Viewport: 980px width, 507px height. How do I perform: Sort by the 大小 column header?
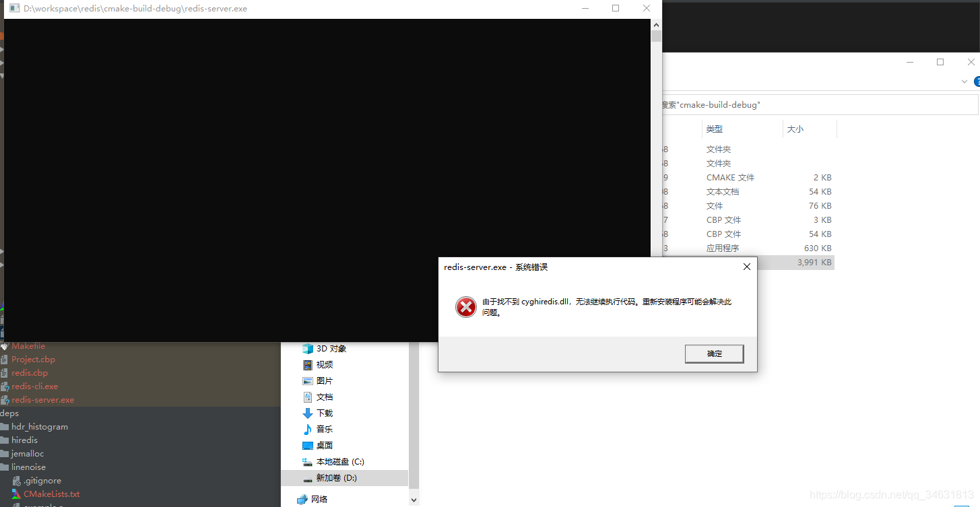coord(795,129)
